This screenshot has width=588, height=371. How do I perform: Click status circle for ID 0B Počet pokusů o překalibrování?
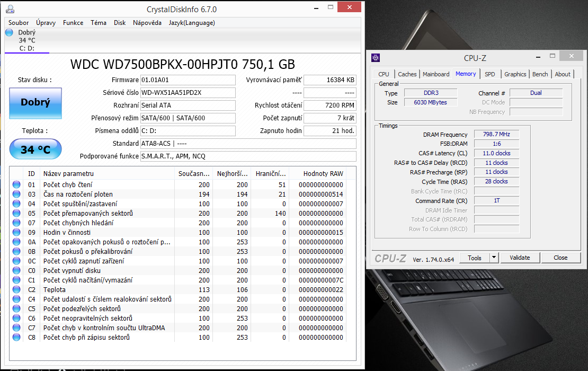point(16,251)
